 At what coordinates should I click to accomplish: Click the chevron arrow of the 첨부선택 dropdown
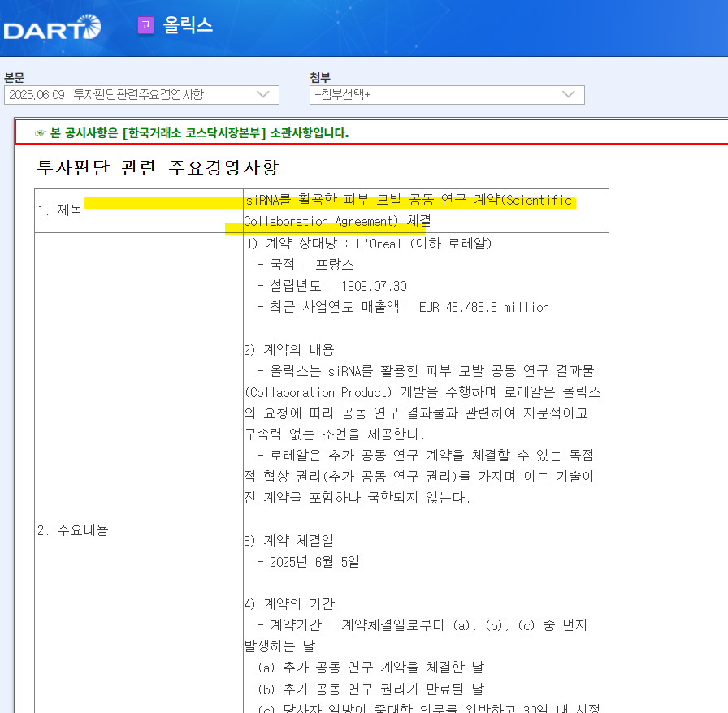(569, 95)
